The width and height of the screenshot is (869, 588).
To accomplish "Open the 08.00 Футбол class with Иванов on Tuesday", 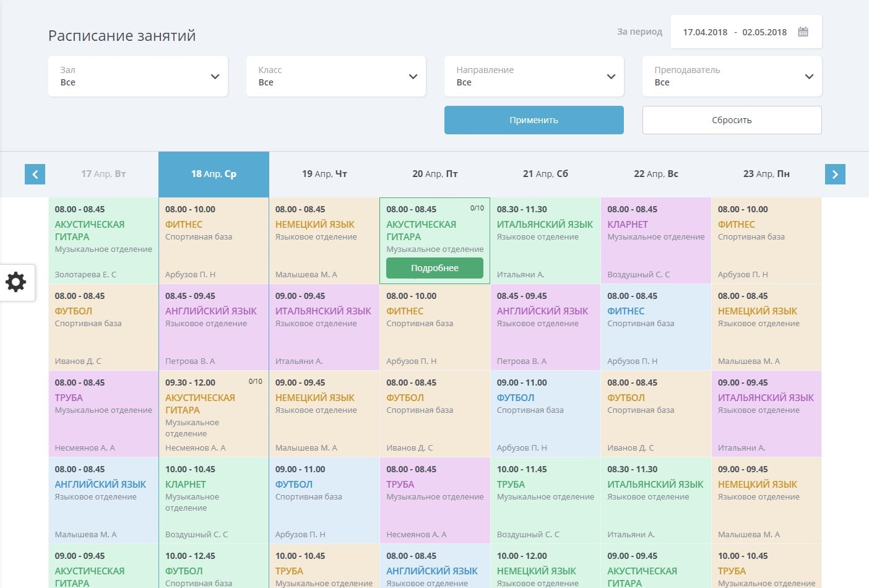I will (x=103, y=327).
